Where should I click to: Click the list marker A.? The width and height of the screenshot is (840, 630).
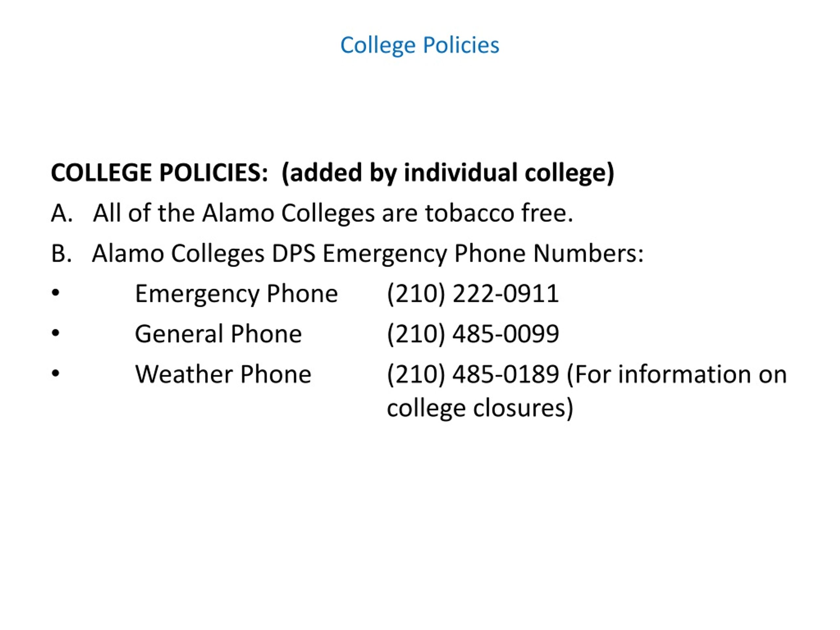pos(61,213)
